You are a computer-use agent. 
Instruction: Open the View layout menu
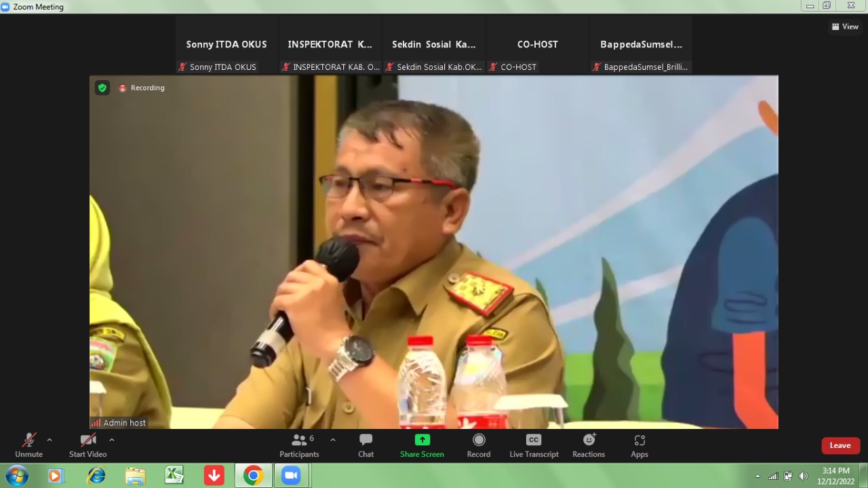click(x=845, y=26)
